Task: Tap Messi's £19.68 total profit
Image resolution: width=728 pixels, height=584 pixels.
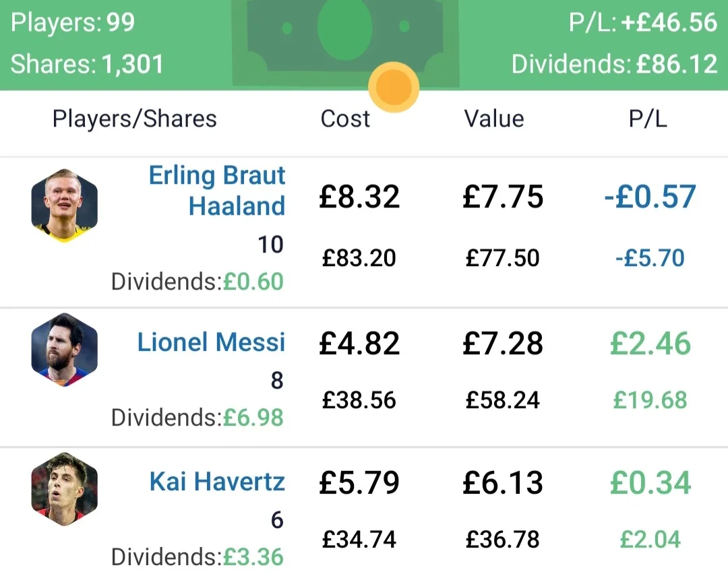Action: coord(650,400)
